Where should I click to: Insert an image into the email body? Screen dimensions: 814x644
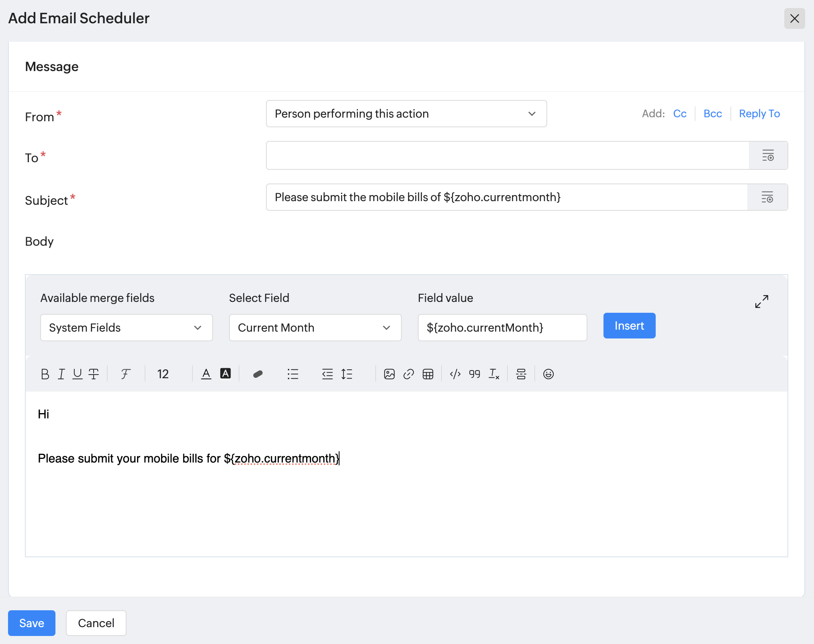pyautogui.click(x=389, y=374)
